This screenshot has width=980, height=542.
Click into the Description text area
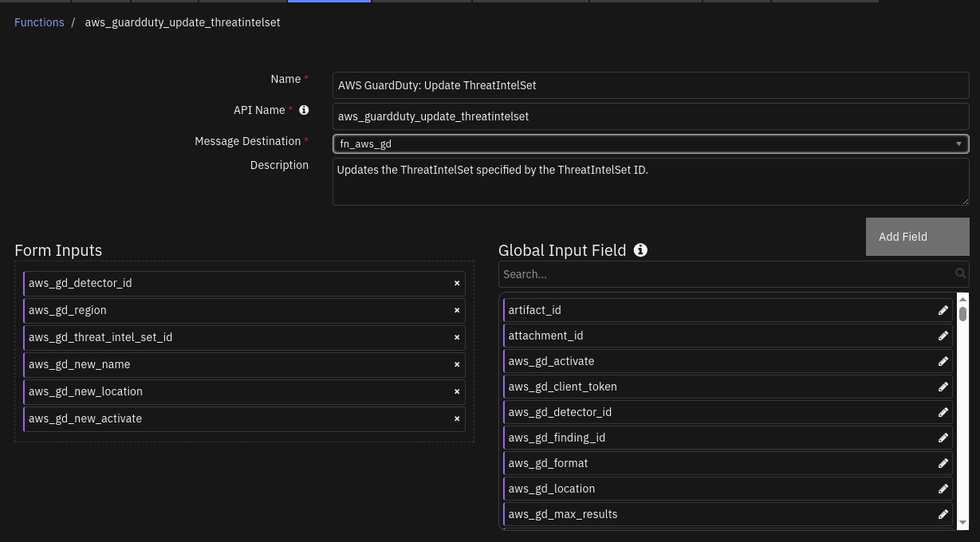[651, 182]
